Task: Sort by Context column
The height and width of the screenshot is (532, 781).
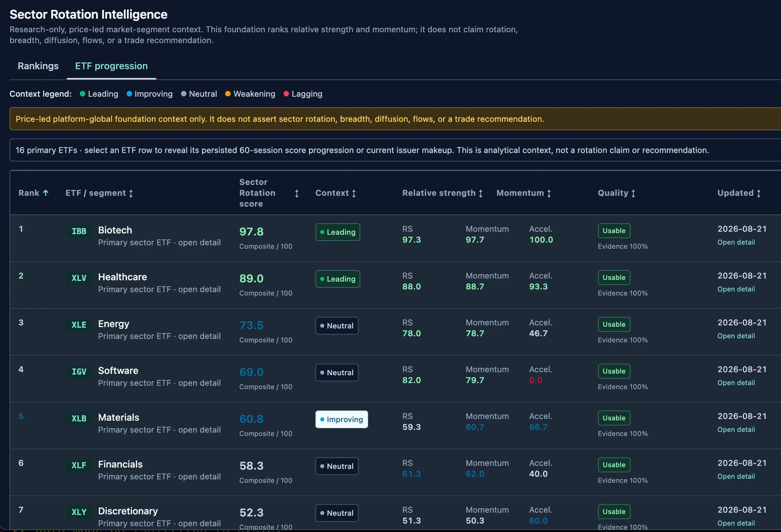Action: [335, 193]
